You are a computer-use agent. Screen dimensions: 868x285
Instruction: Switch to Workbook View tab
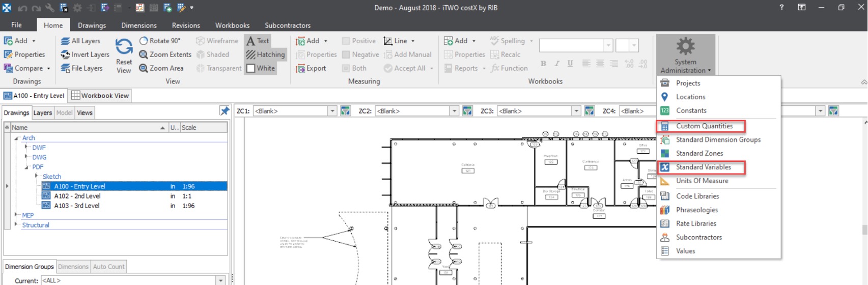click(100, 95)
